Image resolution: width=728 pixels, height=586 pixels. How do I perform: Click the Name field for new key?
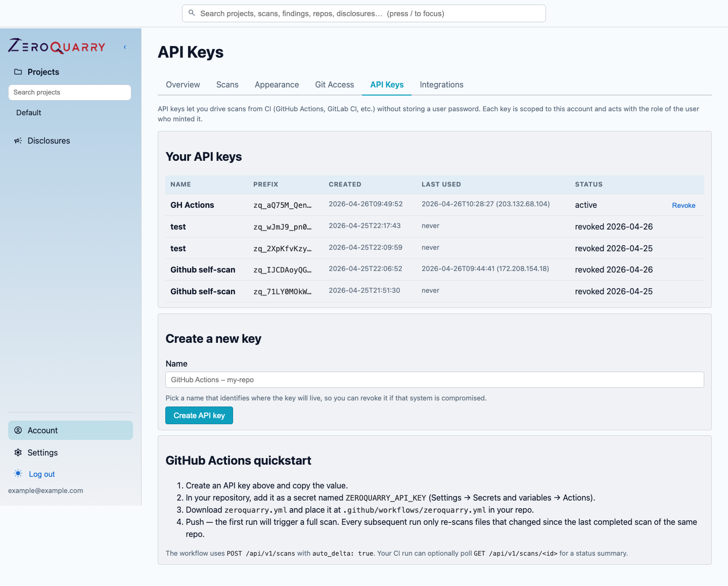point(435,380)
